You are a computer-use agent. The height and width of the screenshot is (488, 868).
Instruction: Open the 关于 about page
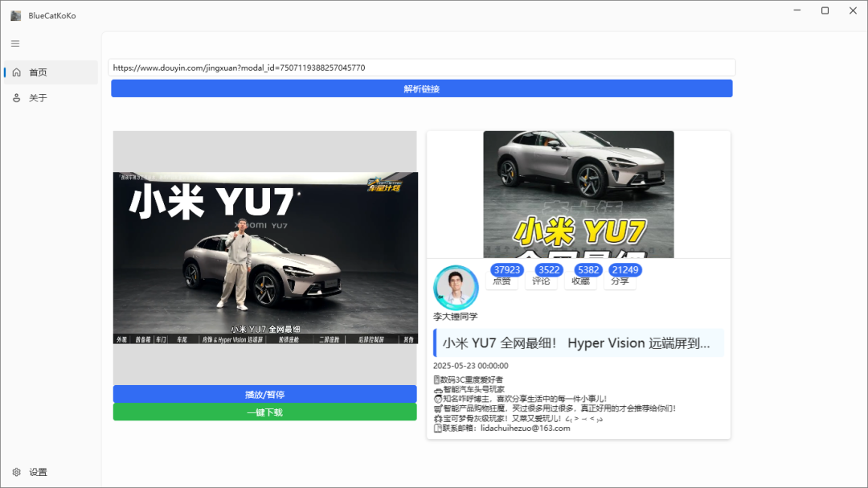pyautogui.click(x=51, y=98)
